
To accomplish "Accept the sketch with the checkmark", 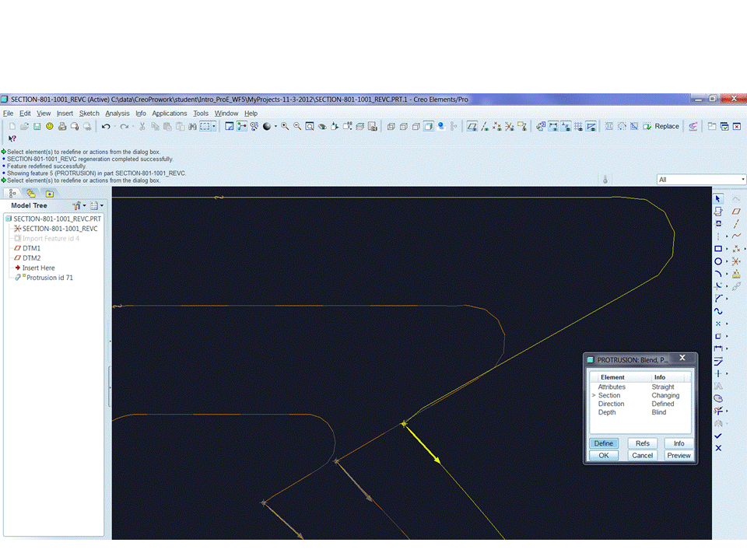I will coord(719,436).
